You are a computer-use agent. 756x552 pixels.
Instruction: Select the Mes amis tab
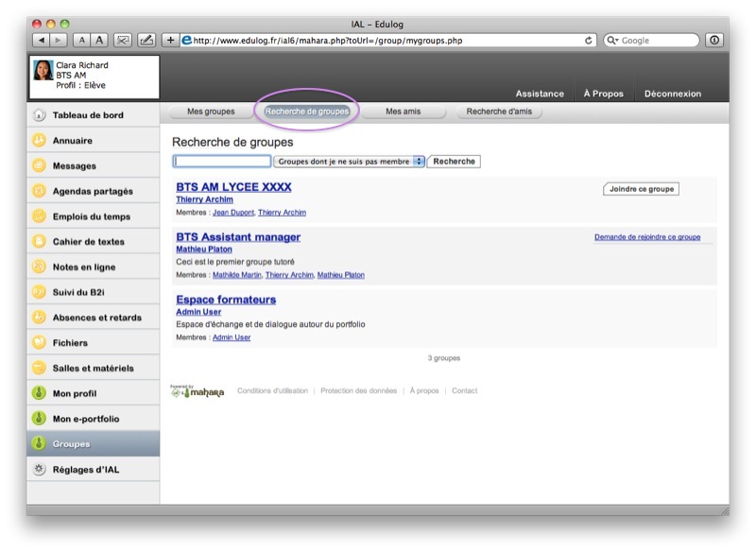point(404,112)
